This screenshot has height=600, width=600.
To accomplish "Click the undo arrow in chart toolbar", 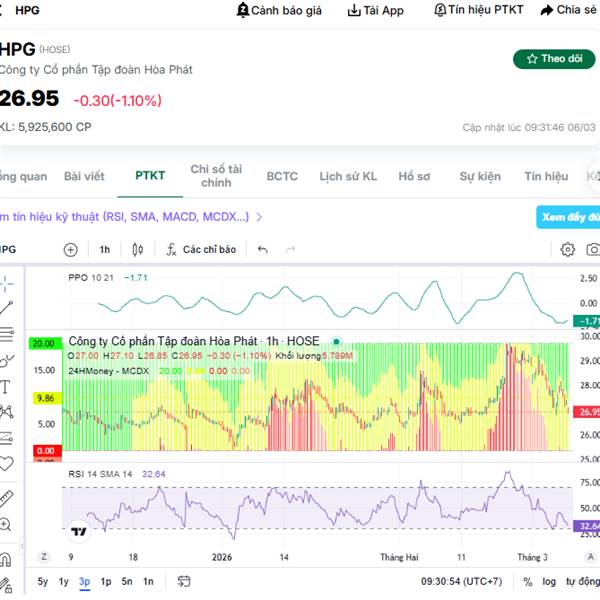I will tap(263, 250).
